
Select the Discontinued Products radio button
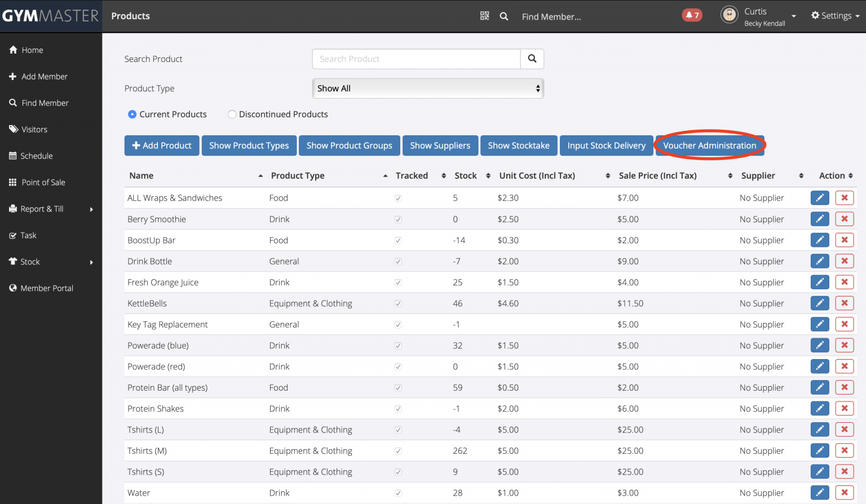(232, 114)
